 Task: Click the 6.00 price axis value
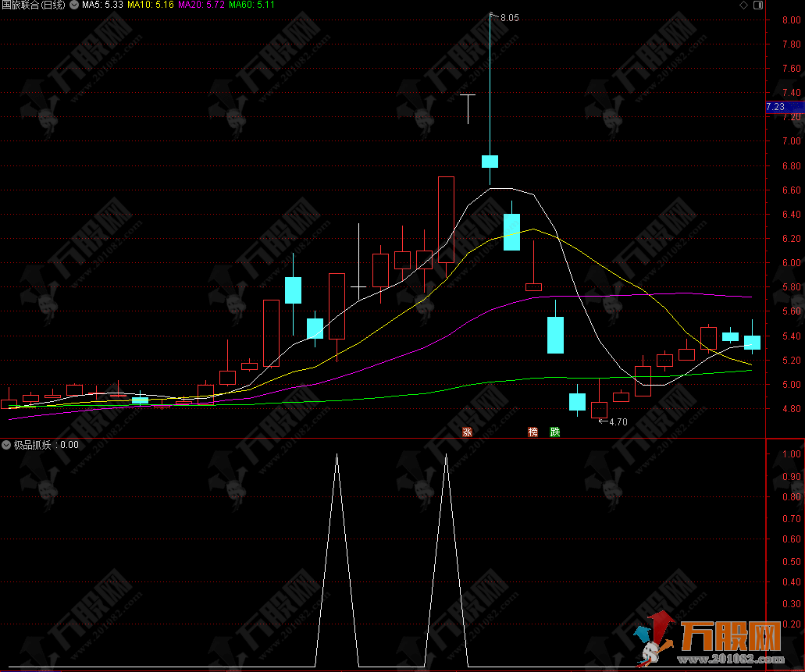791,262
